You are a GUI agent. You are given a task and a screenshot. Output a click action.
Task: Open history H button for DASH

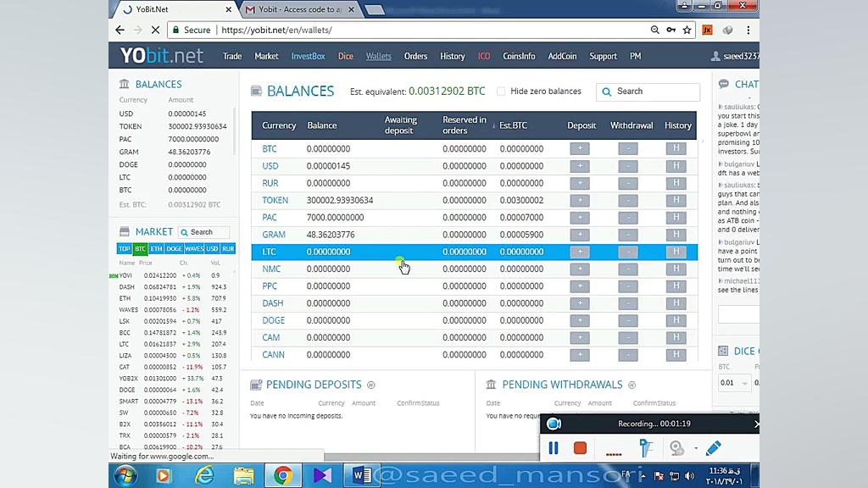[x=676, y=303]
